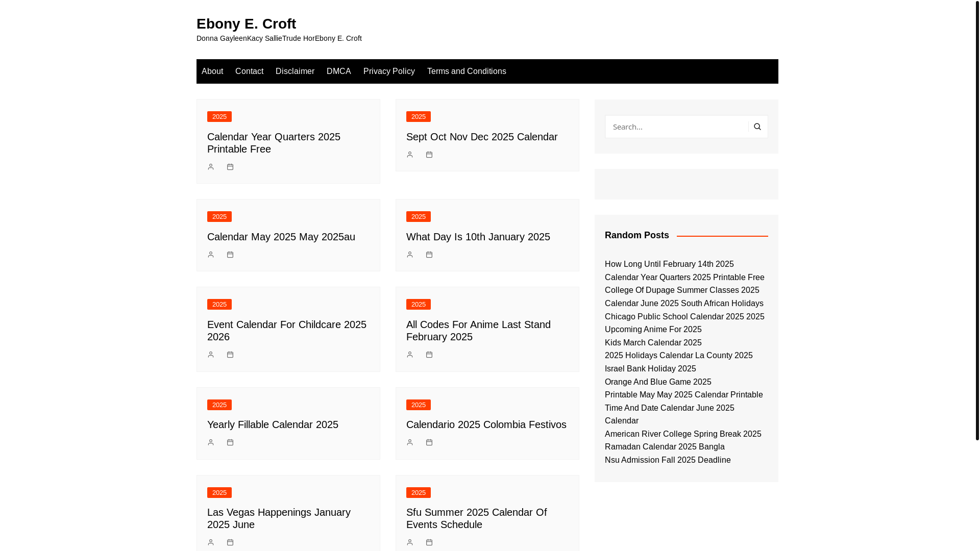This screenshot has height=551, width=980.
Task: Click calendar icon under What Day Is 10th January
Action: 429,255
